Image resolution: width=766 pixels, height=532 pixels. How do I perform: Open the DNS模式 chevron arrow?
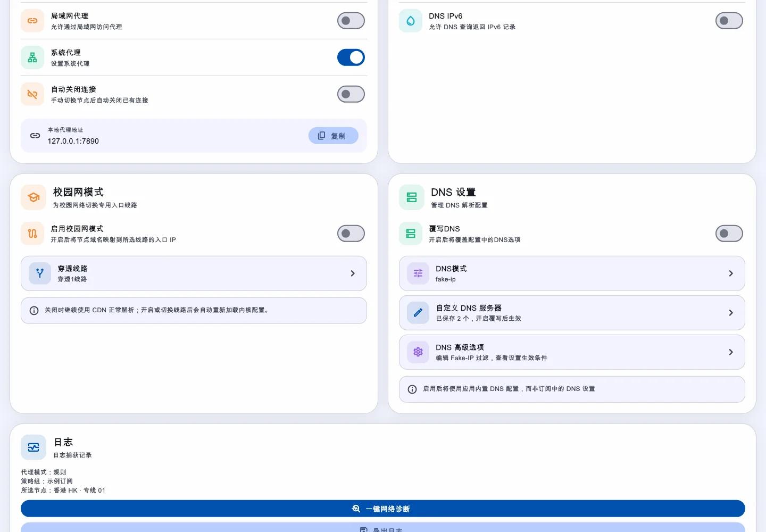coord(731,273)
